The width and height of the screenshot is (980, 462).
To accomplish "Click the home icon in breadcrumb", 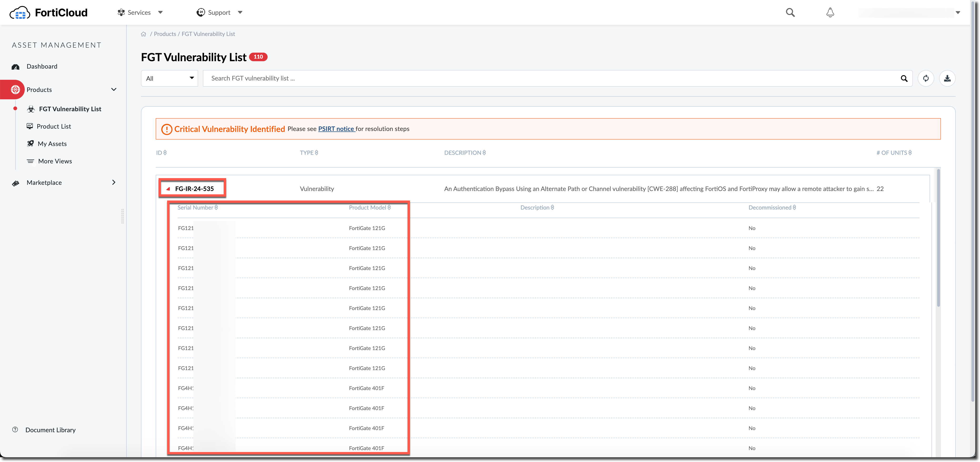I will [x=143, y=34].
